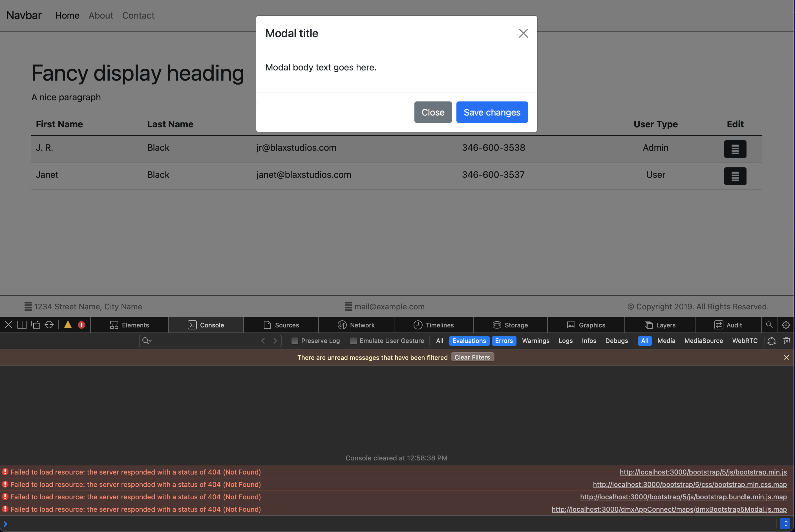Open the Audit tab

click(728, 325)
